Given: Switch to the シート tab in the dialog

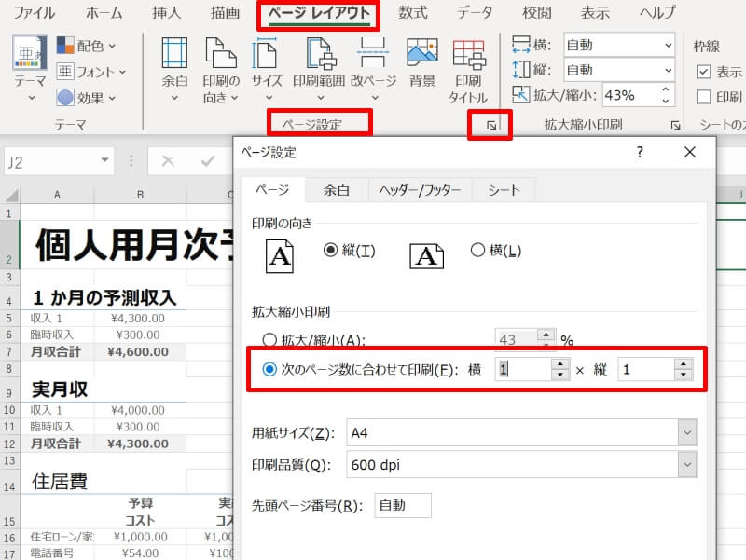Looking at the screenshot, I should [x=503, y=189].
